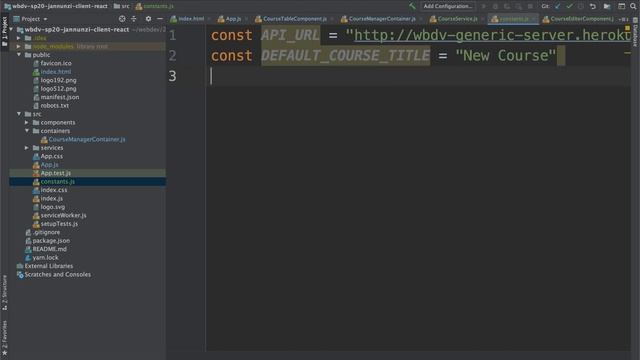Expand the node_modules folder

19,46
